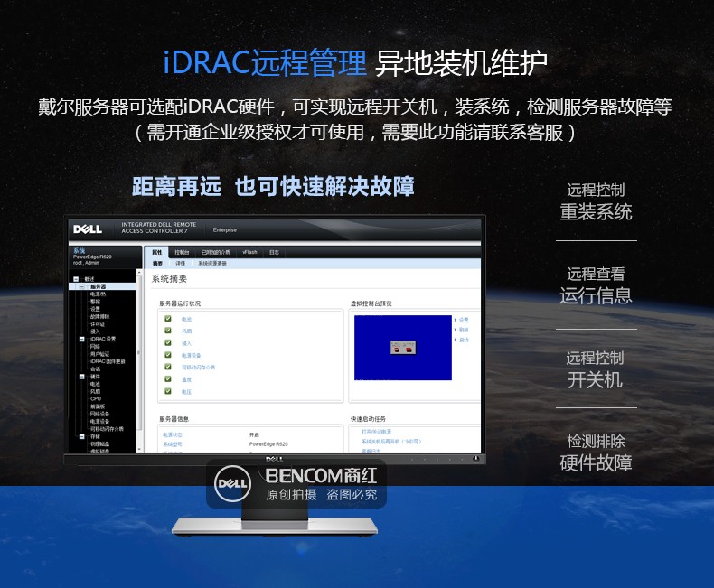
Task: Collapse the 概述 tree root node
Action: point(77,279)
